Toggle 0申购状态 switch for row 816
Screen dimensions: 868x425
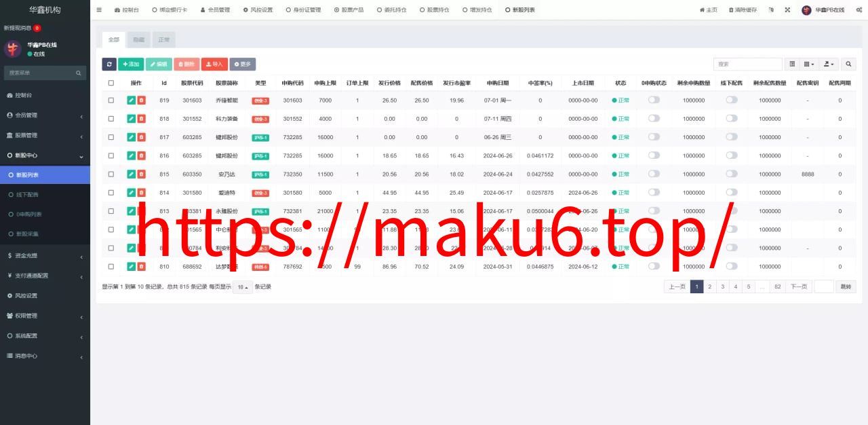coord(654,155)
